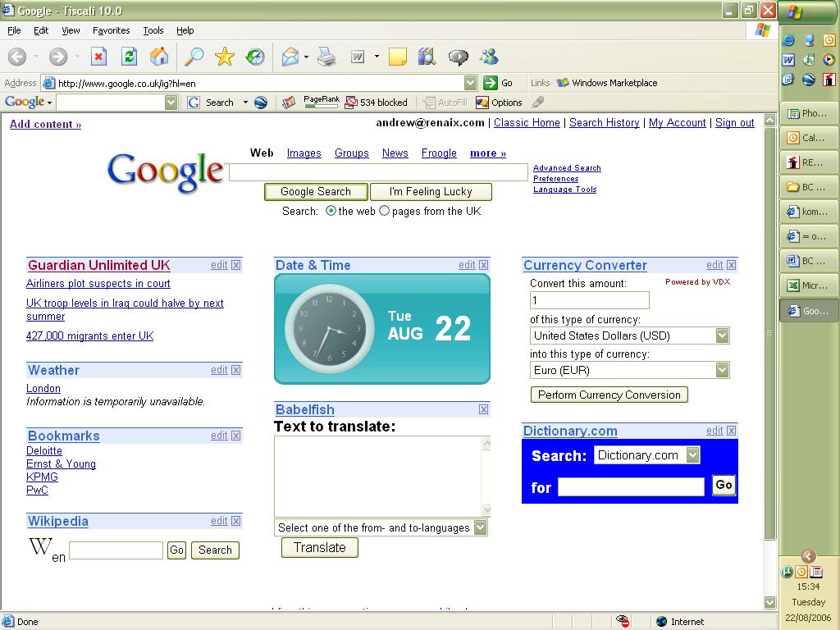Expand the United States Dollars currency dropdown
Image resolution: width=840 pixels, height=630 pixels.
(x=722, y=336)
